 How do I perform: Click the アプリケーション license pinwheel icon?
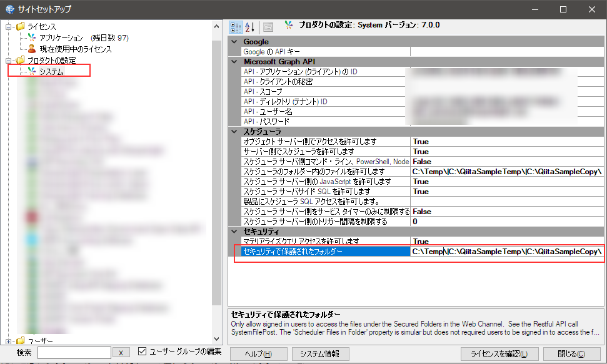[x=32, y=37]
